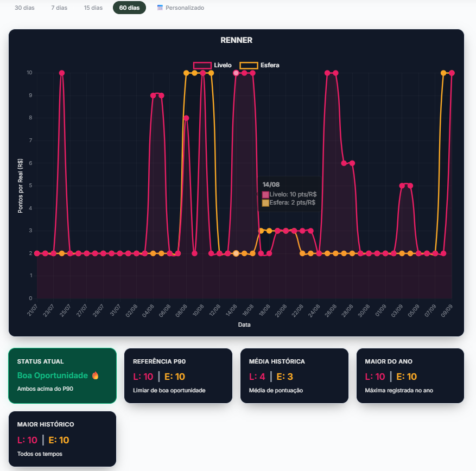Click 'L: 10' in the Referência P90 card
The height and width of the screenshot is (471, 476).
(143, 377)
